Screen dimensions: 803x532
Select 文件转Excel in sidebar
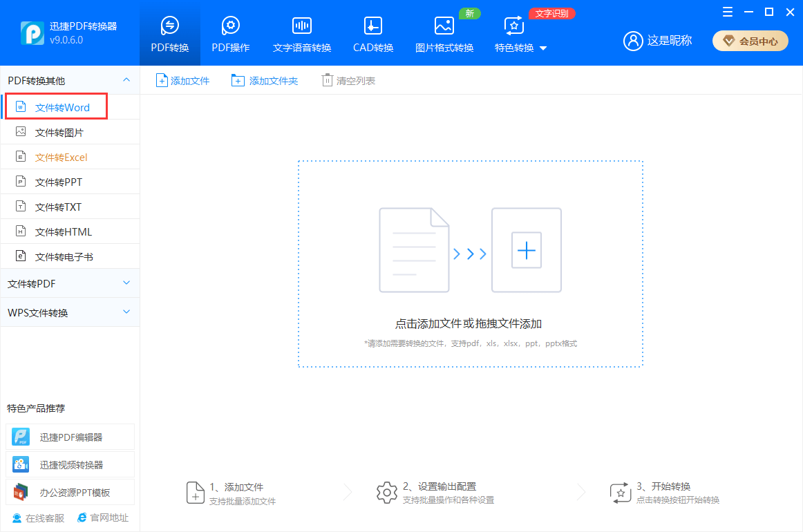point(70,158)
